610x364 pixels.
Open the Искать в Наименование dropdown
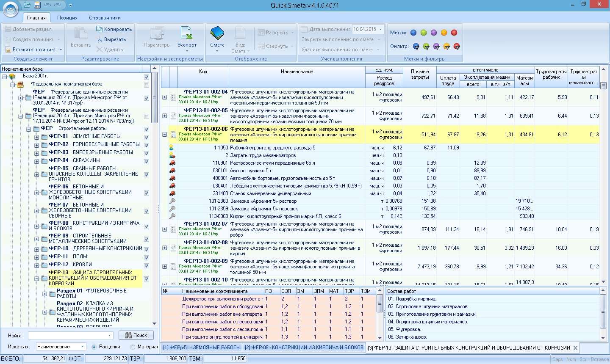pos(83,347)
